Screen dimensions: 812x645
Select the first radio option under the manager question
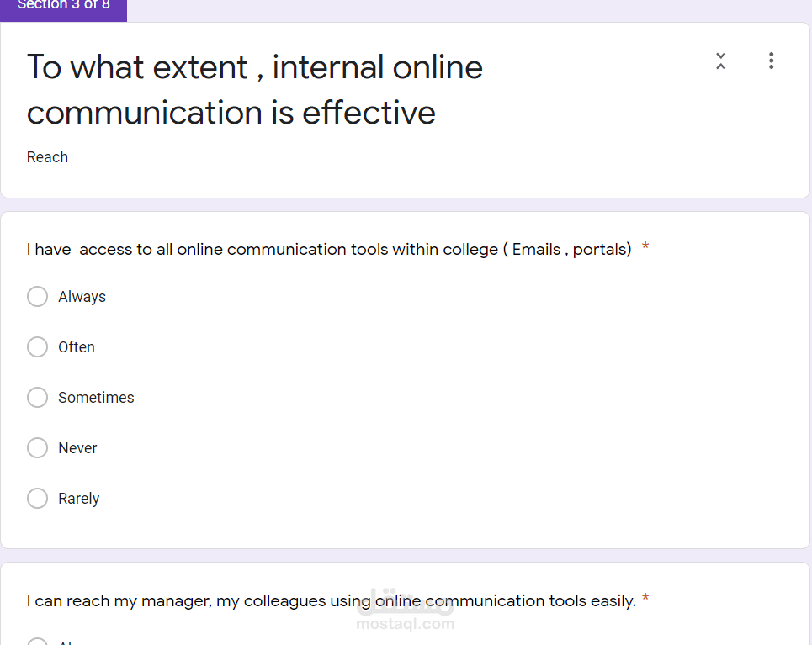click(x=38, y=642)
